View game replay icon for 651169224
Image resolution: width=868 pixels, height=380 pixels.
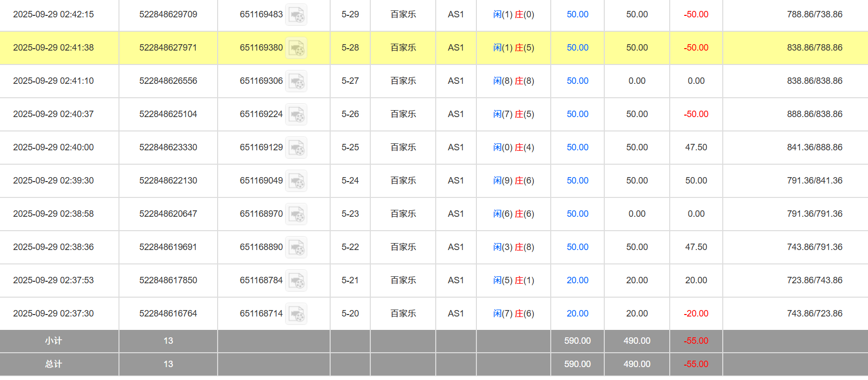pos(296,115)
